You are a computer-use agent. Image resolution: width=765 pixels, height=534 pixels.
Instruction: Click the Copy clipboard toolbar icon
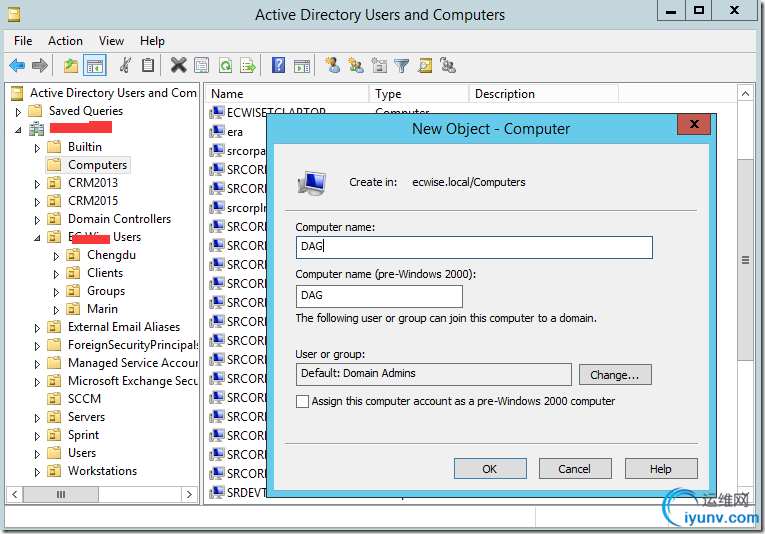[148, 65]
